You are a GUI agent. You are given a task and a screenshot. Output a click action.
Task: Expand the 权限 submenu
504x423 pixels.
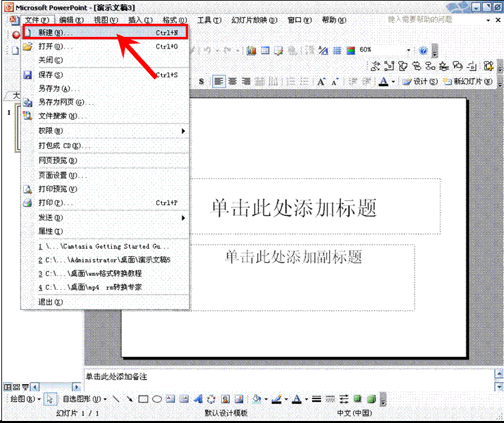[105, 131]
